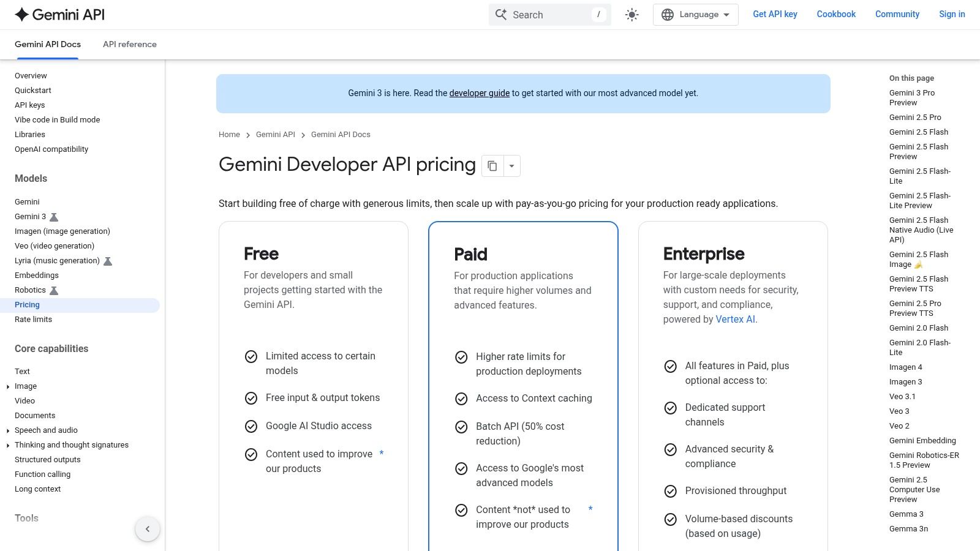Viewport: 980px width, 551px height.
Task: Open Overview in the sidebar
Action: (31, 76)
